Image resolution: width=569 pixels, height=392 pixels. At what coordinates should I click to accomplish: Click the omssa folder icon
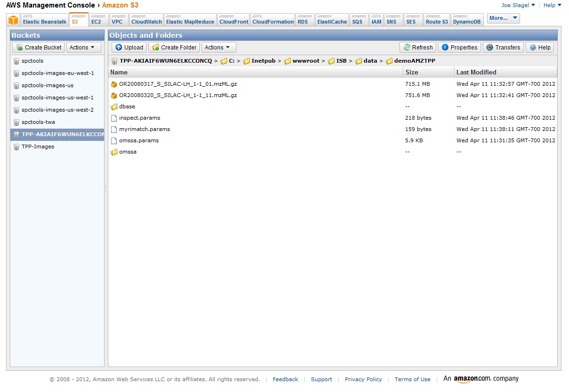tap(114, 152)
